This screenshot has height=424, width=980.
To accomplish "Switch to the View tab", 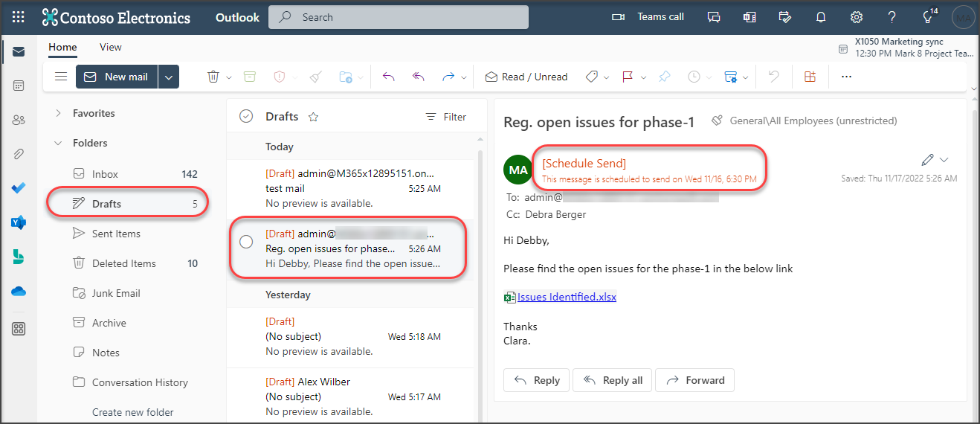I will (110, 47).
